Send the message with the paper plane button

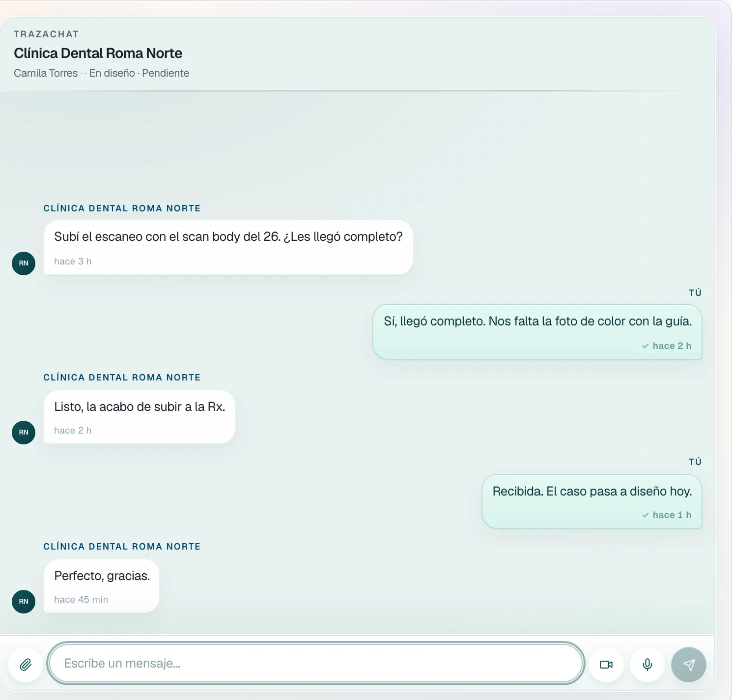point(689,665)
